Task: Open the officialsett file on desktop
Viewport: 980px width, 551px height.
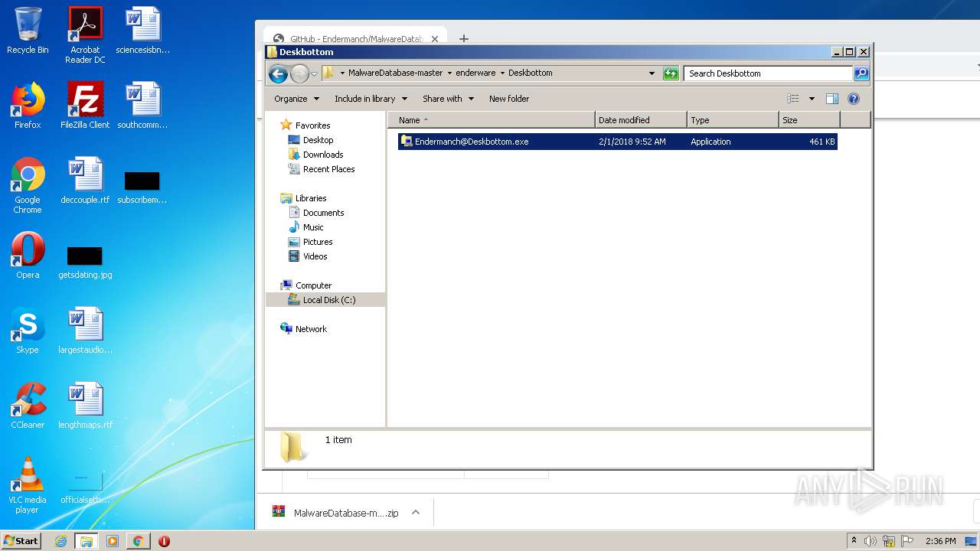Action: (x=85, y=488)
